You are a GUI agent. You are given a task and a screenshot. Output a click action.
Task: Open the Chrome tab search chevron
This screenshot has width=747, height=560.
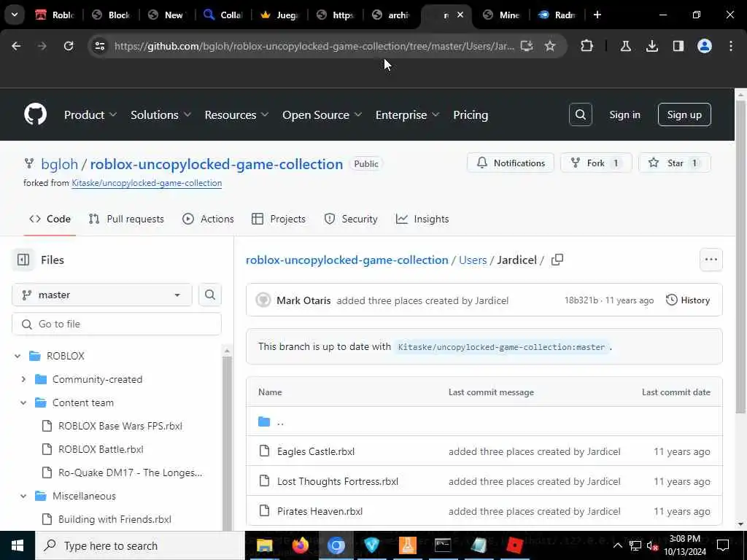point(15,15)
